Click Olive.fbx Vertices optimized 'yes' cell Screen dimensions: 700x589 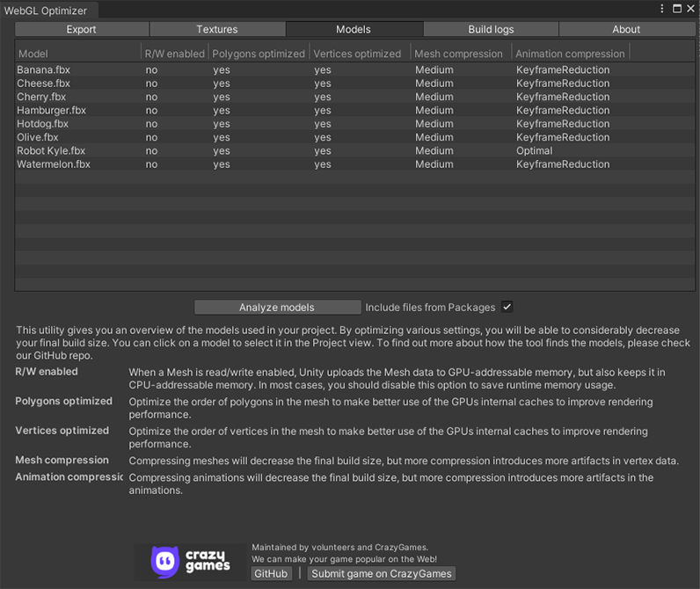click(323, 137)
